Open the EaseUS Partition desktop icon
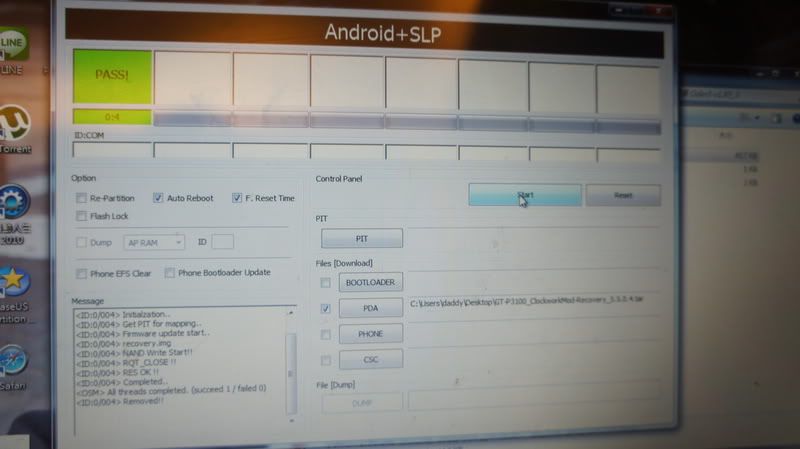 click(15, 295)
